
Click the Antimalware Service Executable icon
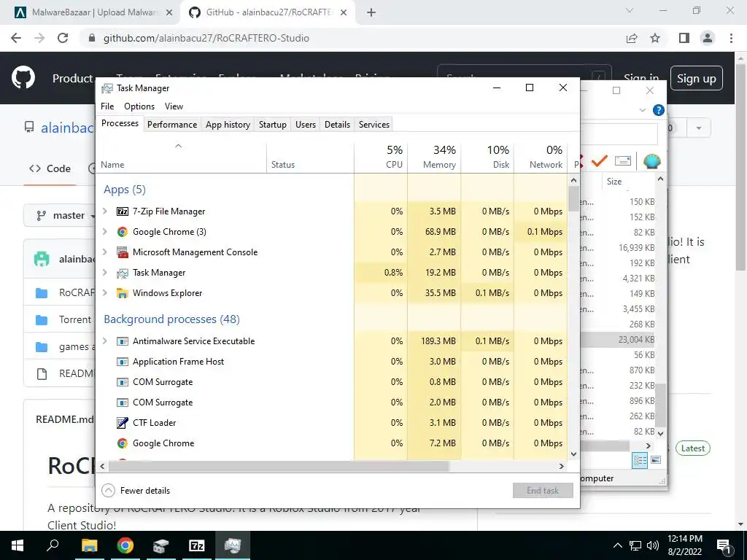[x=123, y=341]
